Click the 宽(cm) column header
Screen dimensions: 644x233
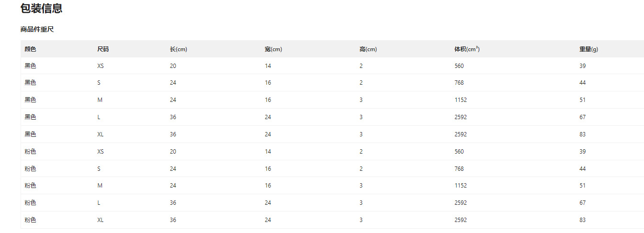pos(273,49)
